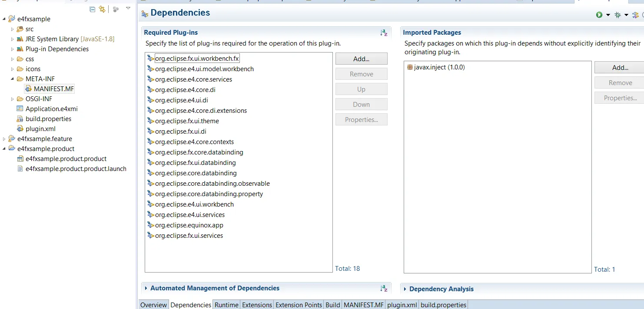Expand Automated Management of Dependencies section
This screenshot has width=644, height=309.
(x=146, y=288)
